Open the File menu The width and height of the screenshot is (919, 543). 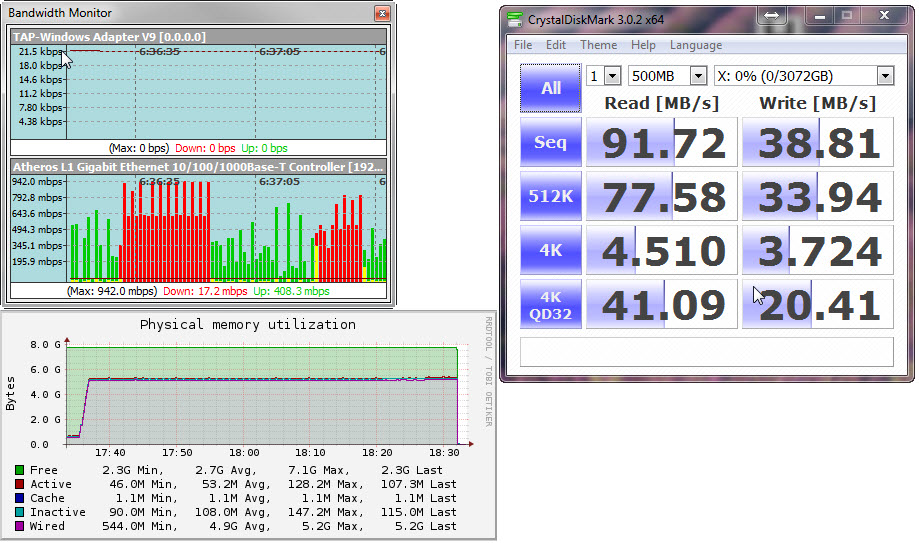click(x=523, y=45)
